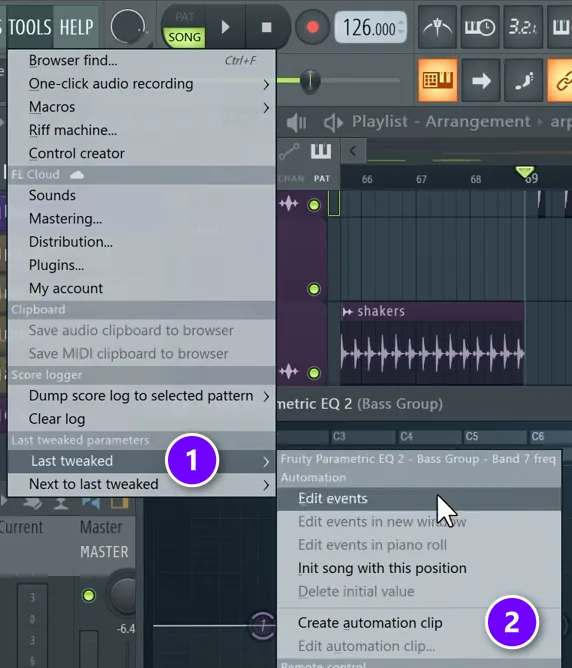Choose Edit events in submenu

coord(419,498)
